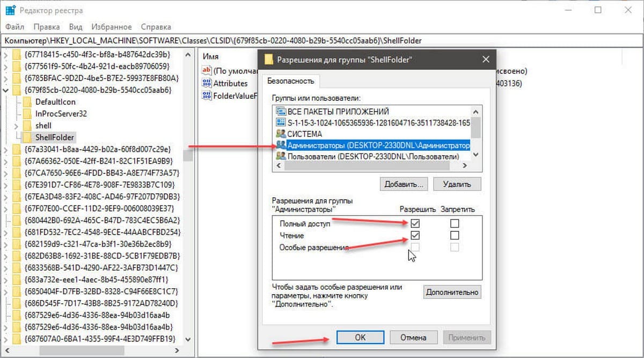Click the Registry Editor app icon in title bar
This screenshot has width=644, height=358.
(10, 10)
